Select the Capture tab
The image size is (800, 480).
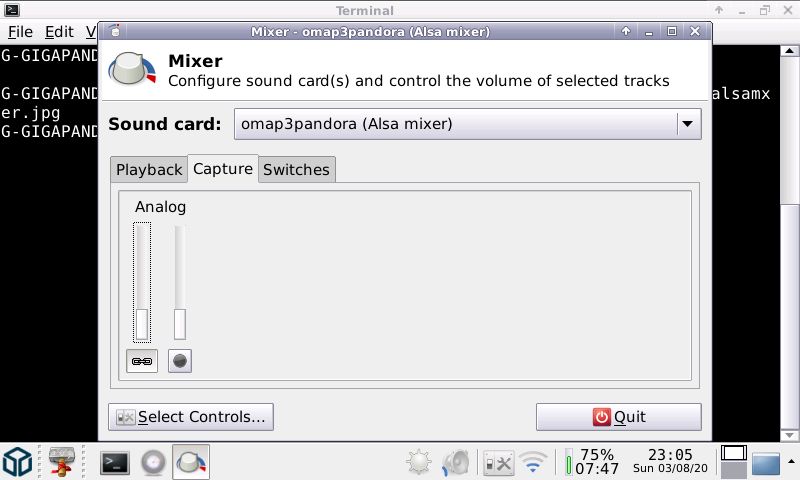click(222, 169)
